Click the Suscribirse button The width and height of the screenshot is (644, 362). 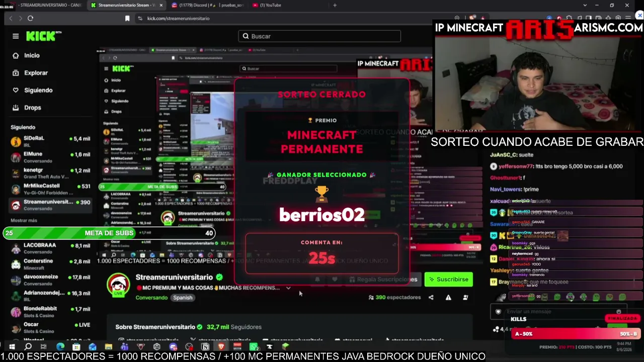(449, 280)
